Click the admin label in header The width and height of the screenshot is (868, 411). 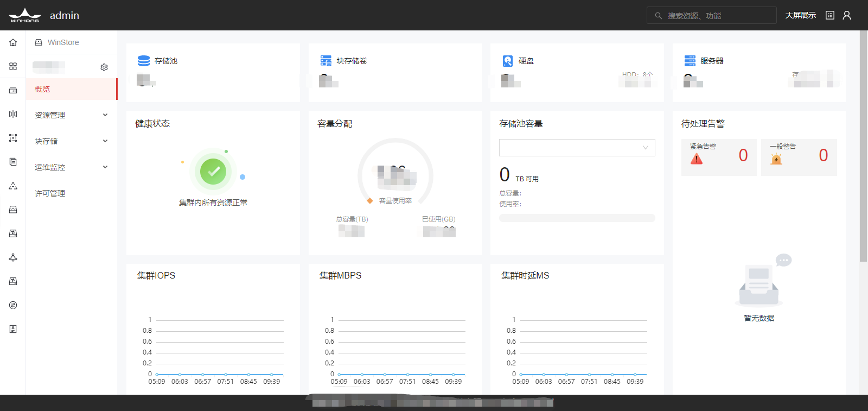point(65,15)
